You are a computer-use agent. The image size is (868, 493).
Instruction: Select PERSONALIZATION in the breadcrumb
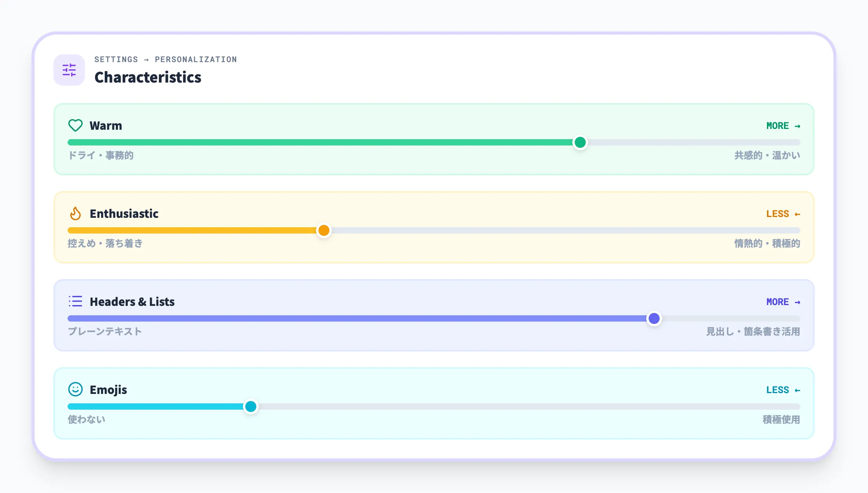[x=196, y=59]
